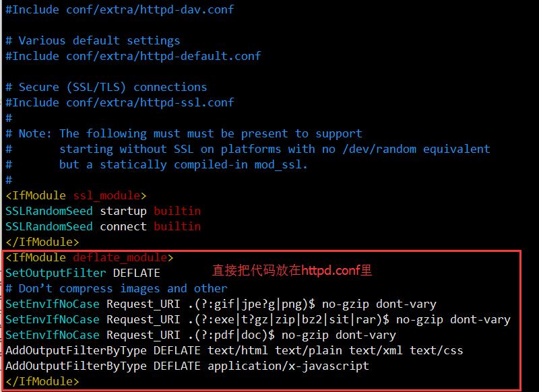Place cursor on httpd-default.conf Include line
The image size is (539, 392).
133,56
